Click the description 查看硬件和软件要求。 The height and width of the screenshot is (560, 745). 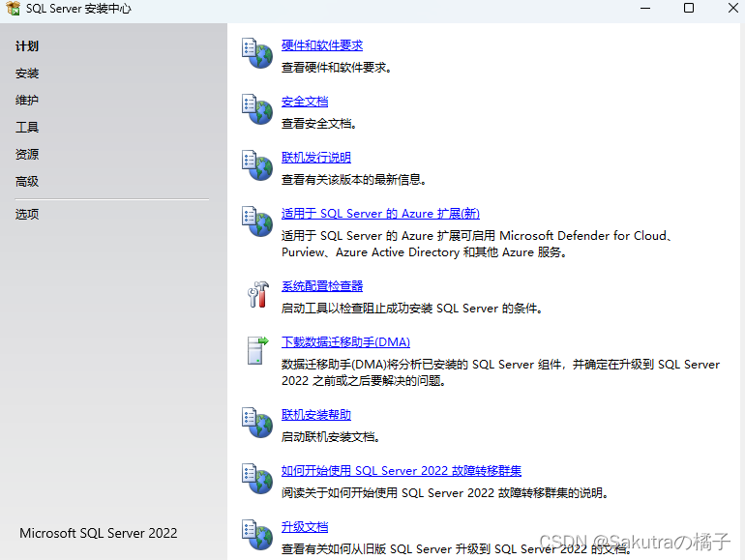point(337,68)
